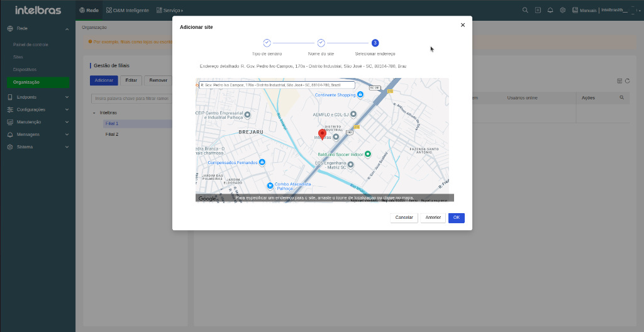Click the Compensados Fernandes map marker
The image size is (644, 332).
(x=262, y=162)
